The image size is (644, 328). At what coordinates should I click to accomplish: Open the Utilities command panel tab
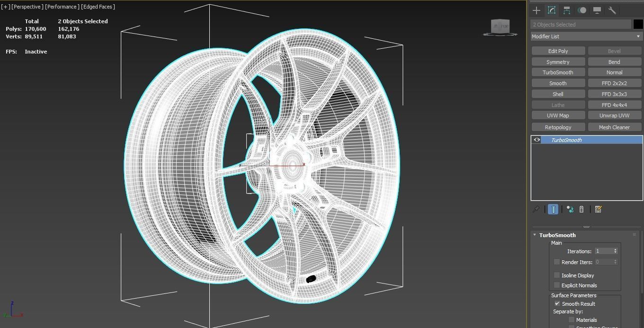[x=612, y=10]
